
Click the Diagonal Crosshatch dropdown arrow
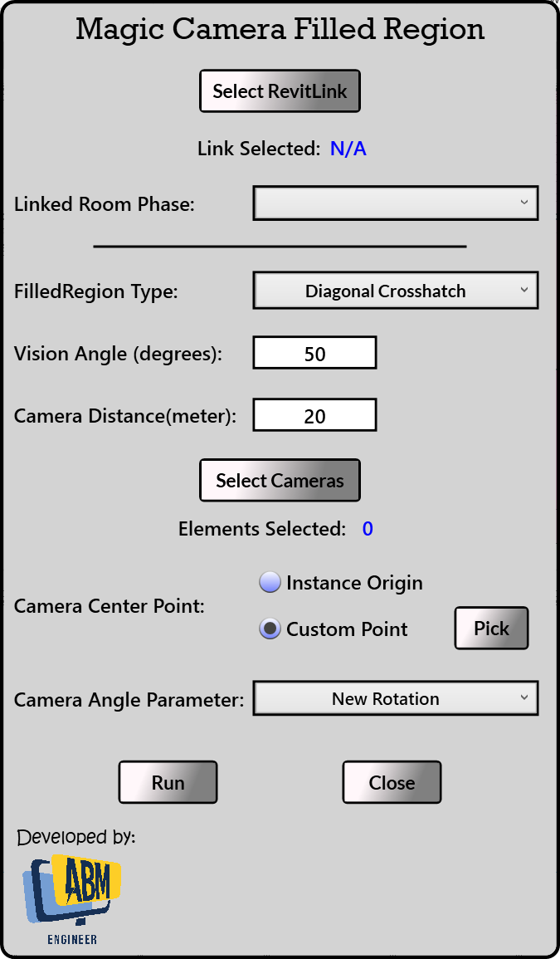click(x=523, y=290)
